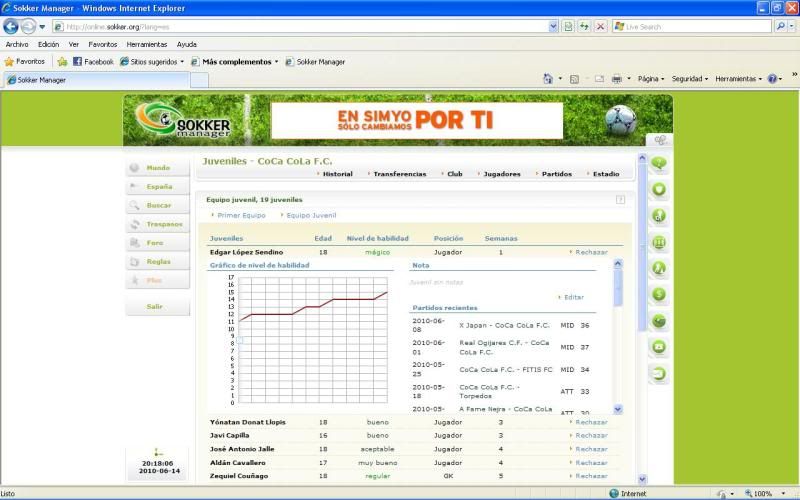Click the Live Search input field
This screenshot has width=800, height=500.
click(x=690, y=26)
